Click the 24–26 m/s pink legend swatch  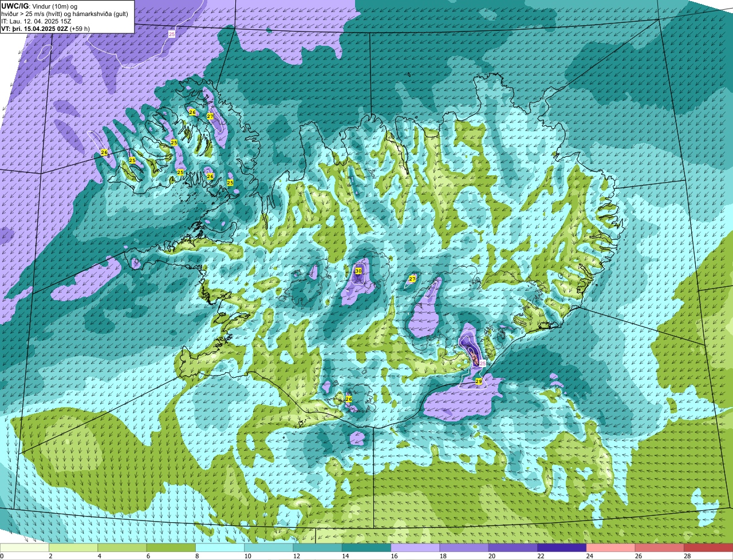click(x=610, y=547)
